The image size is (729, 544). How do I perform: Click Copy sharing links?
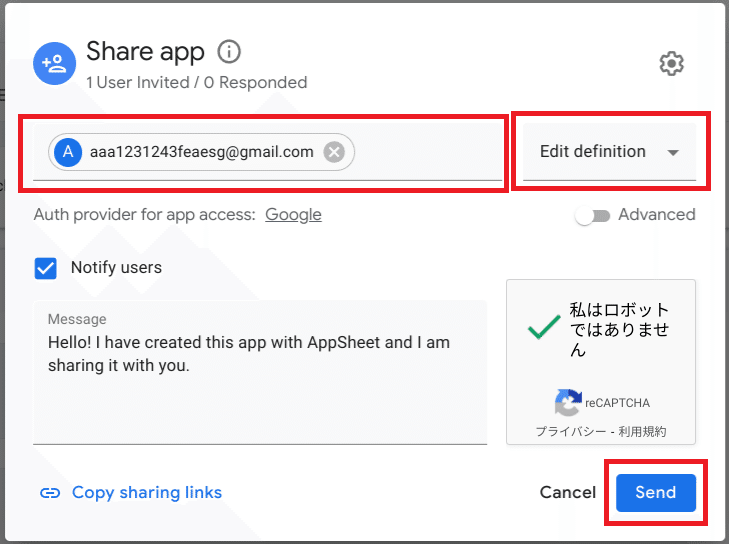point(147,493)
